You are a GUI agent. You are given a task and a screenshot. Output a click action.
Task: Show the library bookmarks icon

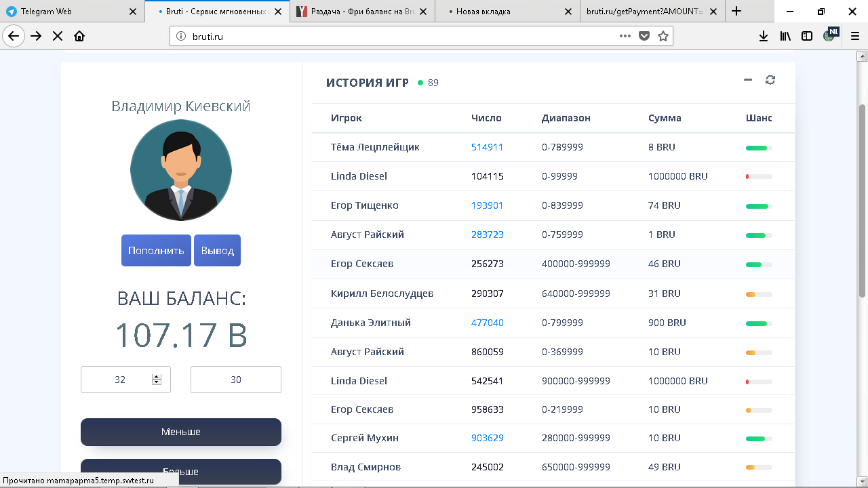785,37
